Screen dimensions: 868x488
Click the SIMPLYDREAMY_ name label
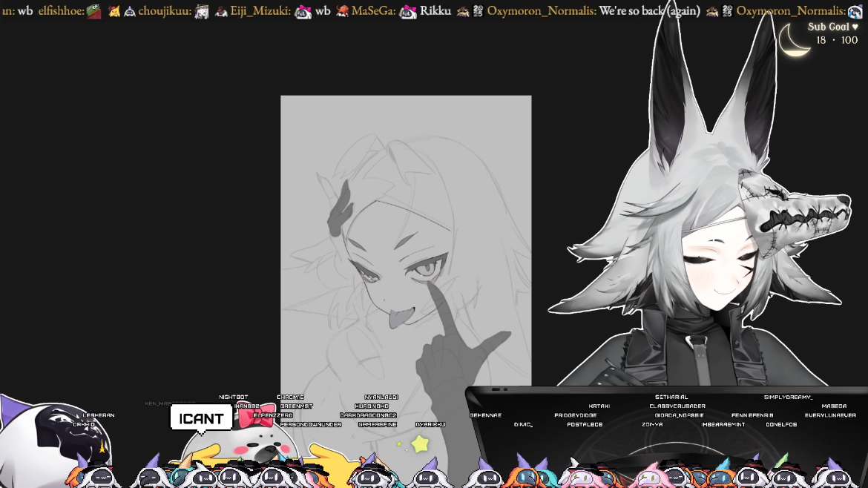click(x=788, y=398)
